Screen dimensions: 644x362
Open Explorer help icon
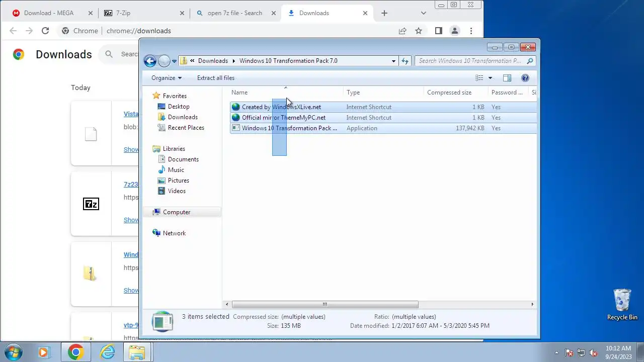(x=525, y=78)
